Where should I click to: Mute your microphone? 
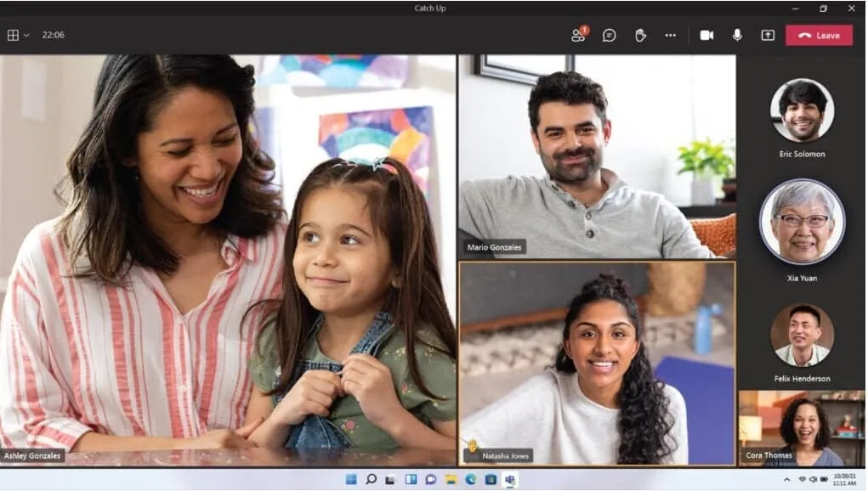click(x=736, y=35)
